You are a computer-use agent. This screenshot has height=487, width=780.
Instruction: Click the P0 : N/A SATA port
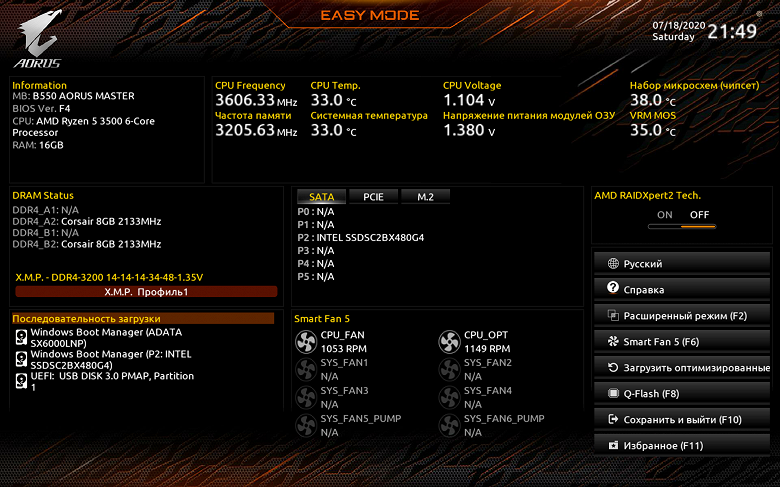point(316,211)
